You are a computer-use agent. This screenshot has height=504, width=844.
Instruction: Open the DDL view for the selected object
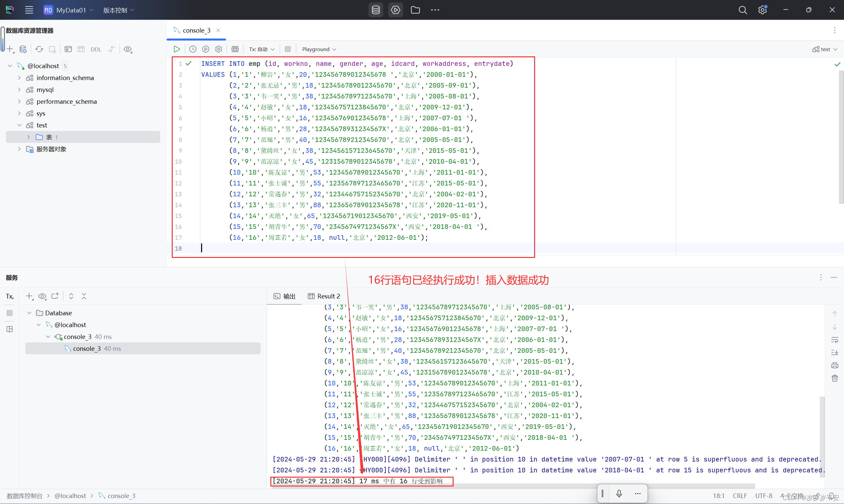pyautogui.click(x=96, y=49)
